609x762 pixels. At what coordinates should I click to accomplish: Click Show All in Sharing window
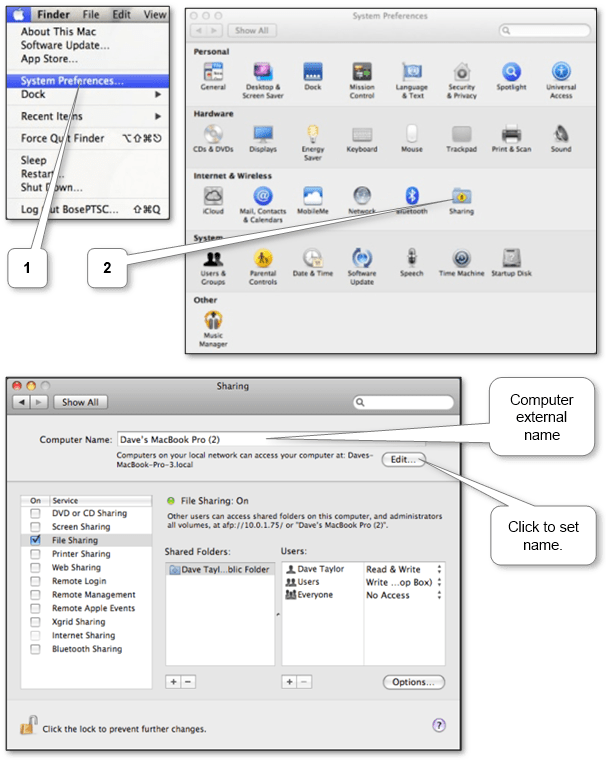point(80,402)
